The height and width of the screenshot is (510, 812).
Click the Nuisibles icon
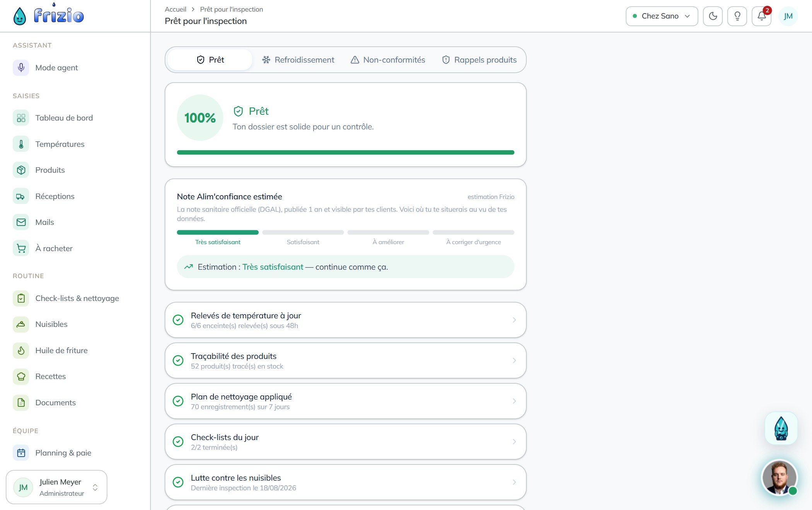tap(21, 324)
